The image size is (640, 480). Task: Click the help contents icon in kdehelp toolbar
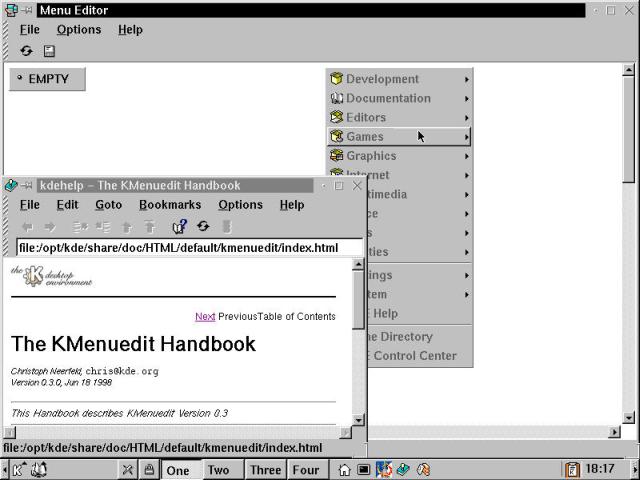pyautogui.click(x=180, y=227)
